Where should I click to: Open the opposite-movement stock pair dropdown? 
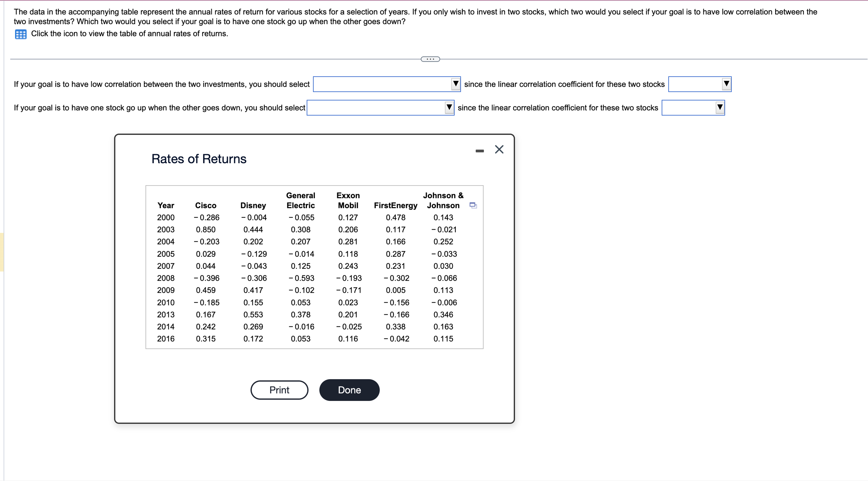point(380,108)
